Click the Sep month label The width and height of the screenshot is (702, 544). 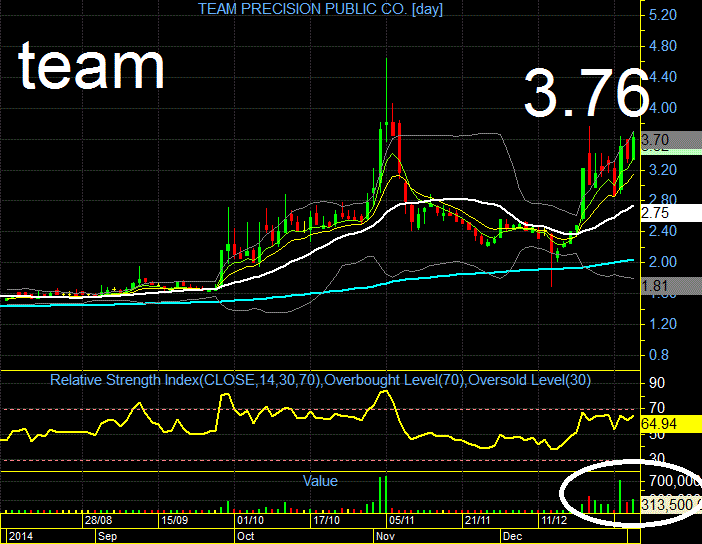[107, 536]
